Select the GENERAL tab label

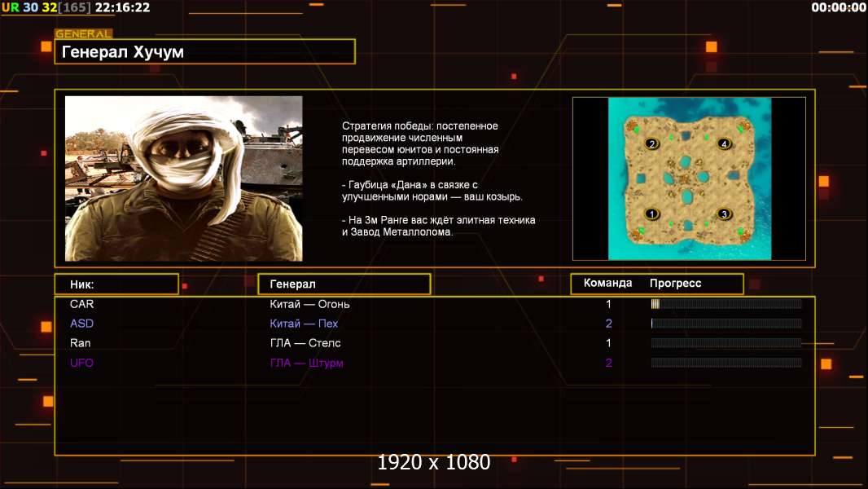(83, 34)
